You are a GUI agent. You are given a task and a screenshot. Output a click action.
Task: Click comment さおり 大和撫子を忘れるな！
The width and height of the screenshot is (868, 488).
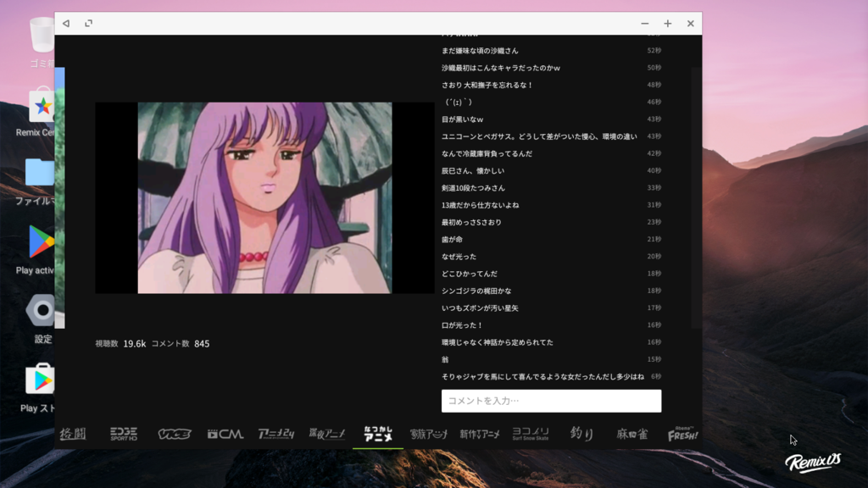click(x=487, y=85)
